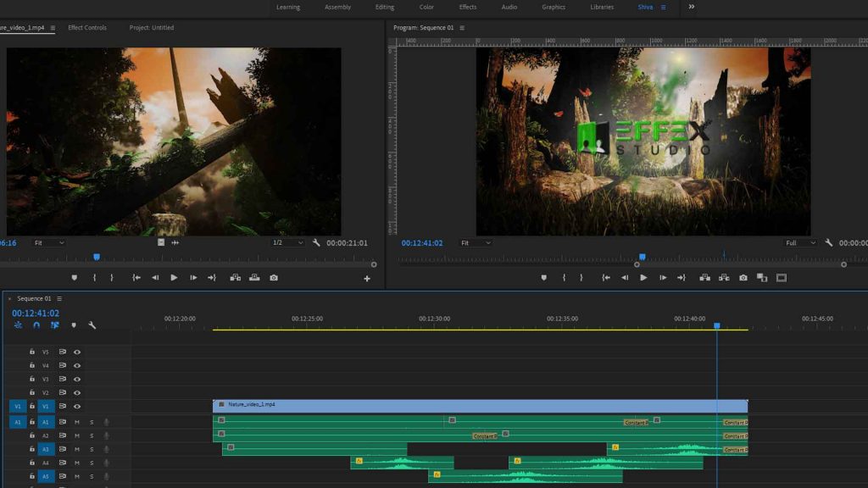Go to In point in Source monitor

(136, 278)
